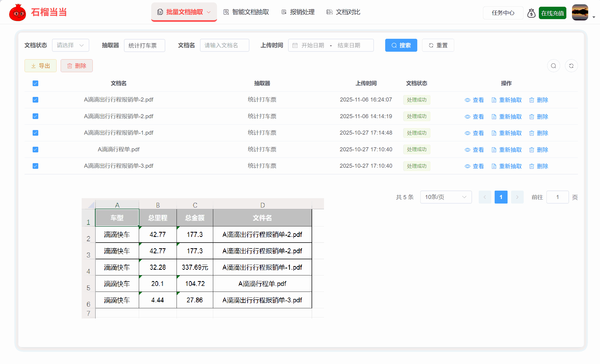Uncheck the row checkbox for A滴滴行程单.pdf

click(35, 149)
